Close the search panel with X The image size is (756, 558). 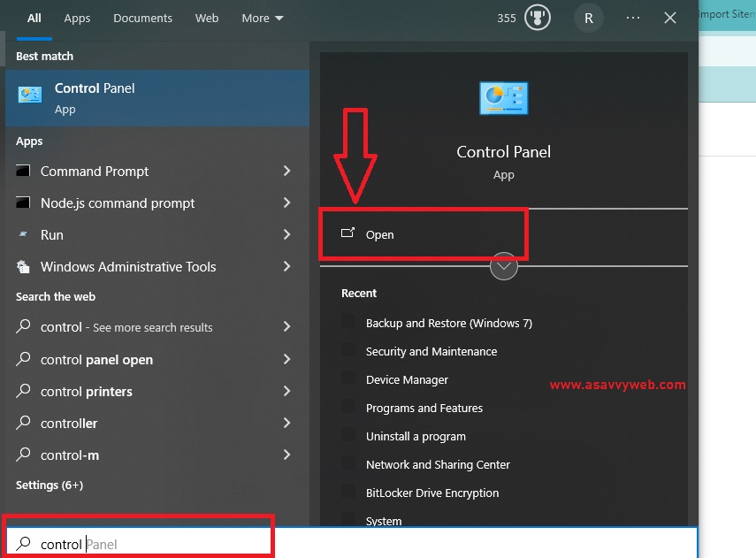(669, 19)
